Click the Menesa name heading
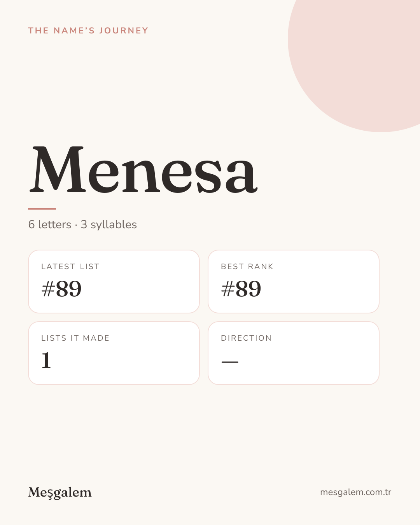Image resolution: width=420 pixels, height=525 pixels. point(143,170)
